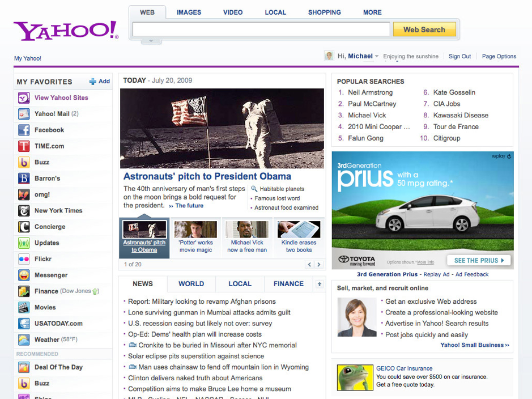Collapse the news panel with the arrow button
The width and height of the screenshot is (532, 399).
point(320,283)
